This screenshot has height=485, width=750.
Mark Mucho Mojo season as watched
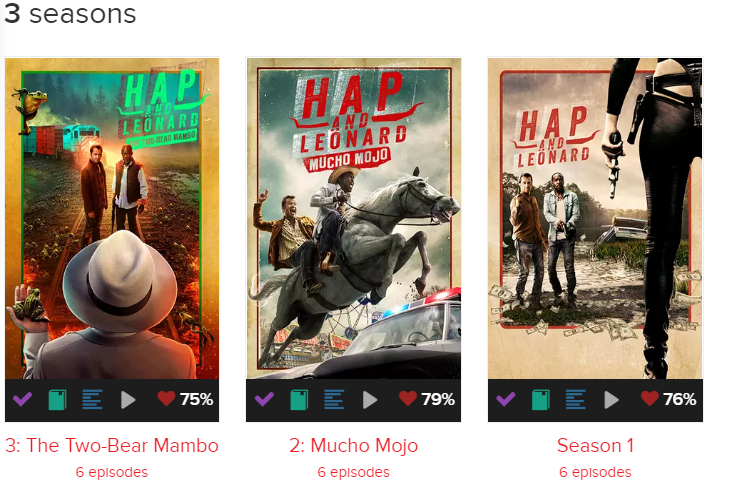tap(264, 399)
